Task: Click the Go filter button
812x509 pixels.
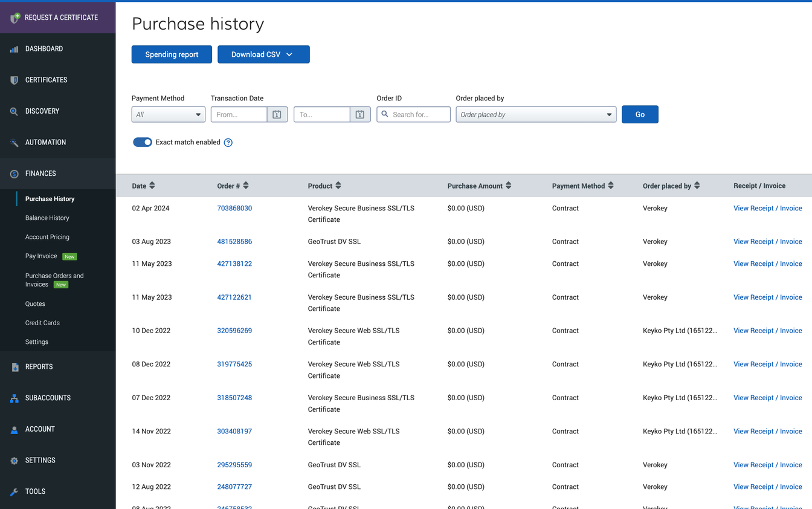Action: tap(640, 114)
